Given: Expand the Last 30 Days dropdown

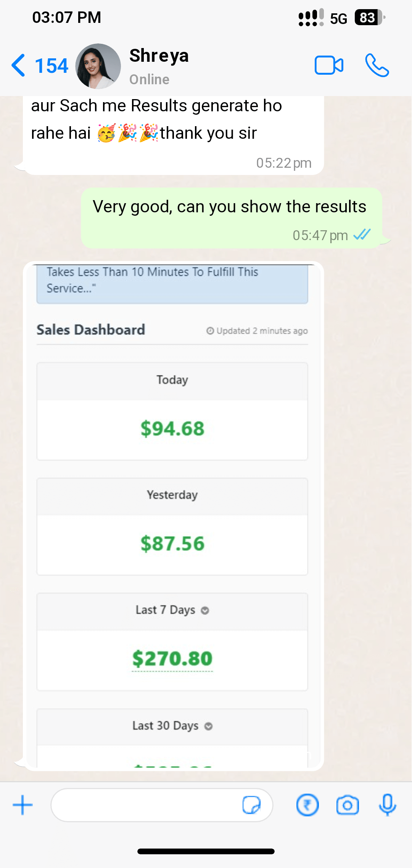Looking at the screenshot, I should [208, 726].
